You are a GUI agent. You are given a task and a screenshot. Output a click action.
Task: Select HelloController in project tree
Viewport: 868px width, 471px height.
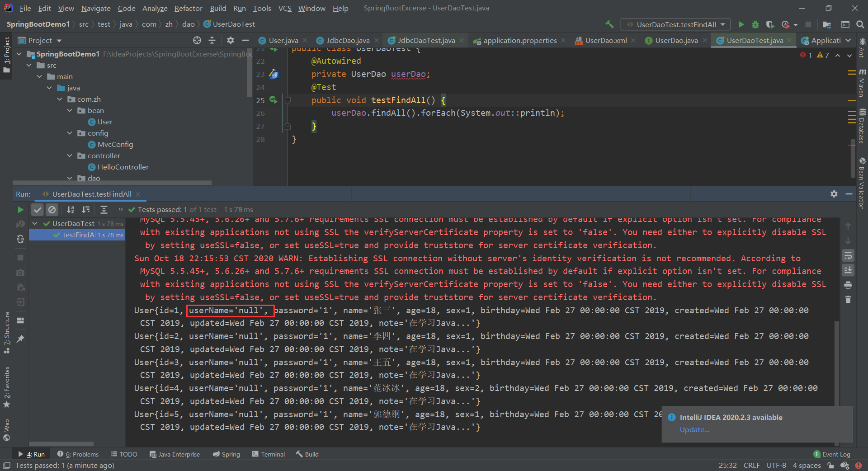tap(123, 167)
